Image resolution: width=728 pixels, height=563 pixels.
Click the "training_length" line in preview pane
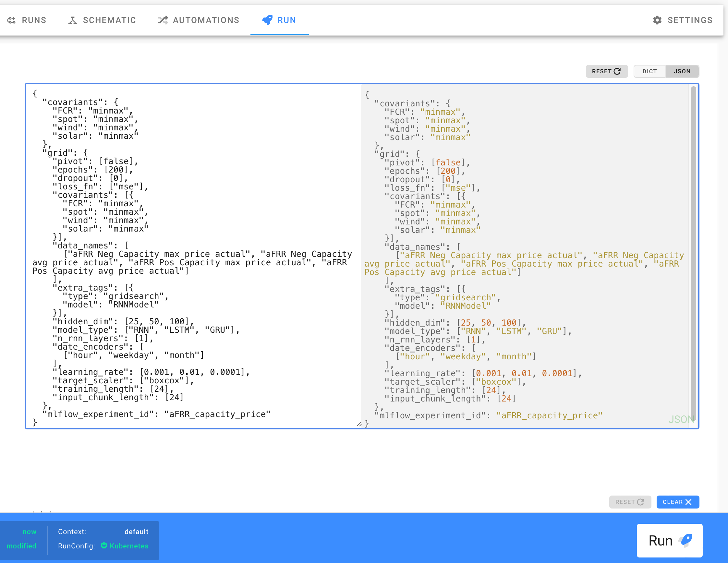[x=445, y=390]
